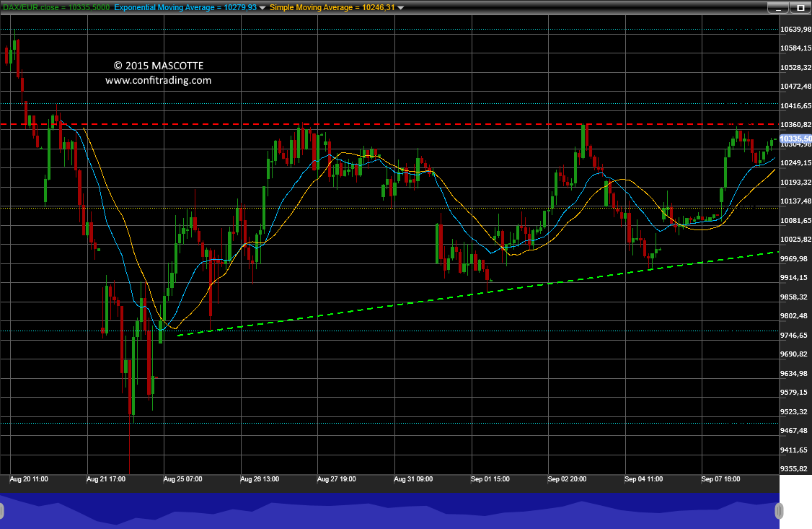Viewport: 812px width, 529px height.
Task: Select the yellow dotted horizontal level line
Action: [x=389, y=208]
